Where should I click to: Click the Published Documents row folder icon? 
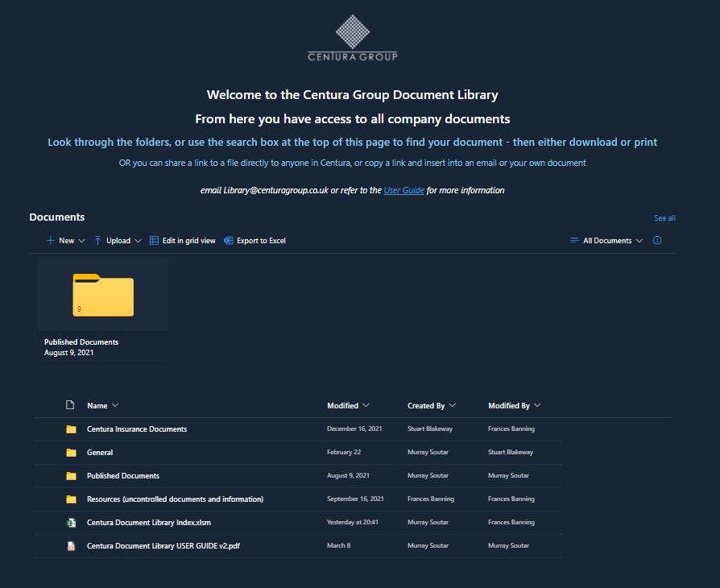click(x=71, y=476)
